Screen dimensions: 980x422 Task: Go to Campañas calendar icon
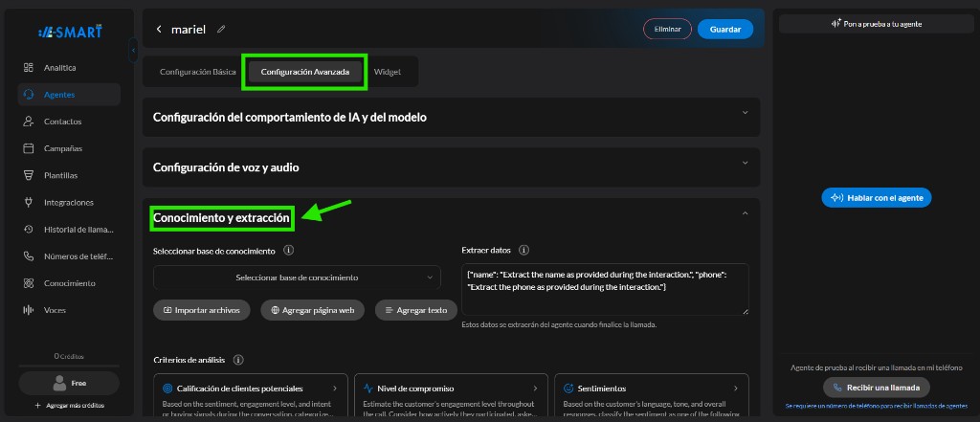tap(28, 148)
